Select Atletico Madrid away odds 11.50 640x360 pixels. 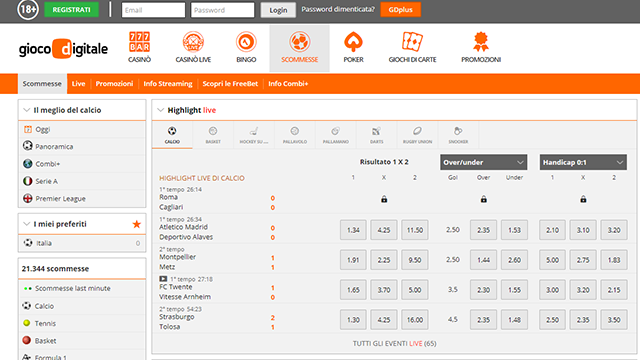[415, 230]
